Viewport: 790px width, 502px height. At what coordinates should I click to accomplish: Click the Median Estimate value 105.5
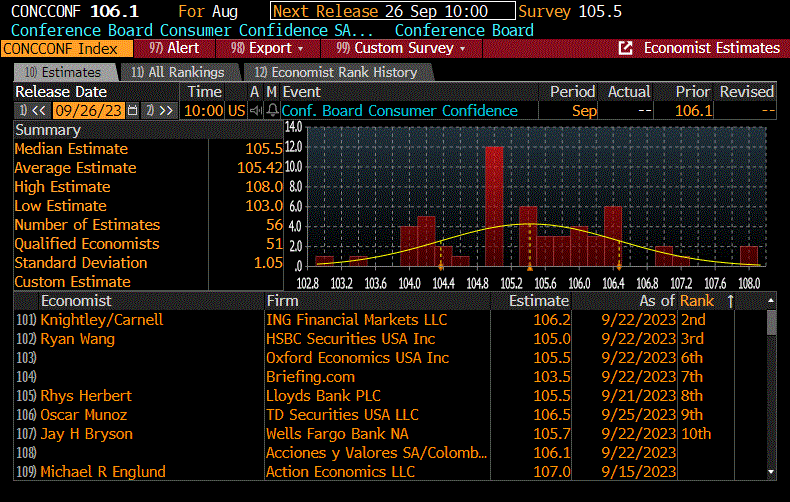coord(264,149)
